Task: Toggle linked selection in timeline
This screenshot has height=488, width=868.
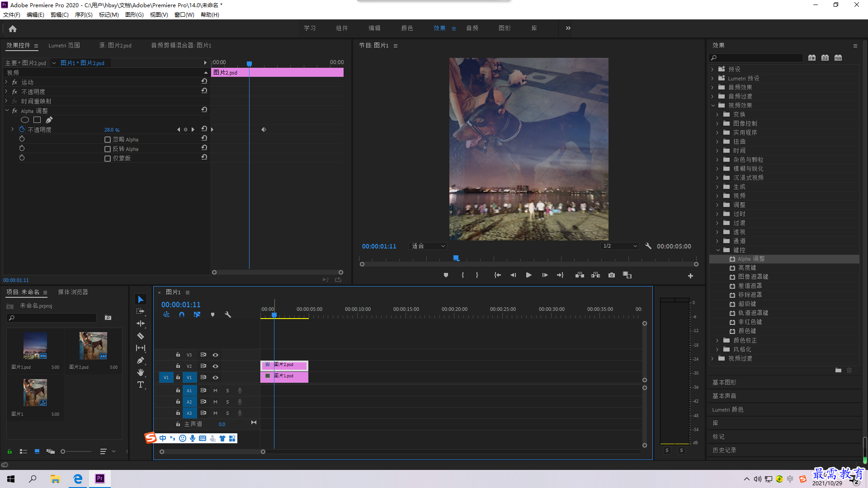Action: point(197,314)
